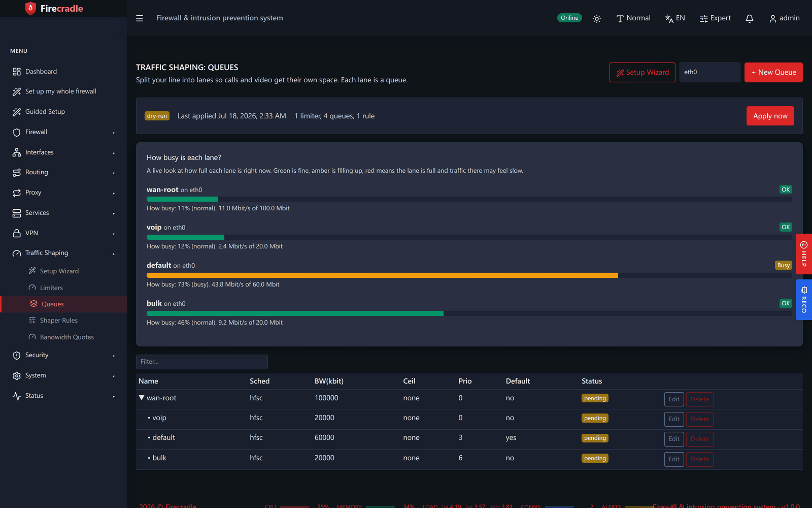This screenshot has width=812, height=508.
Task: Expand the VPN menu
Action: (x=63, y=233)
